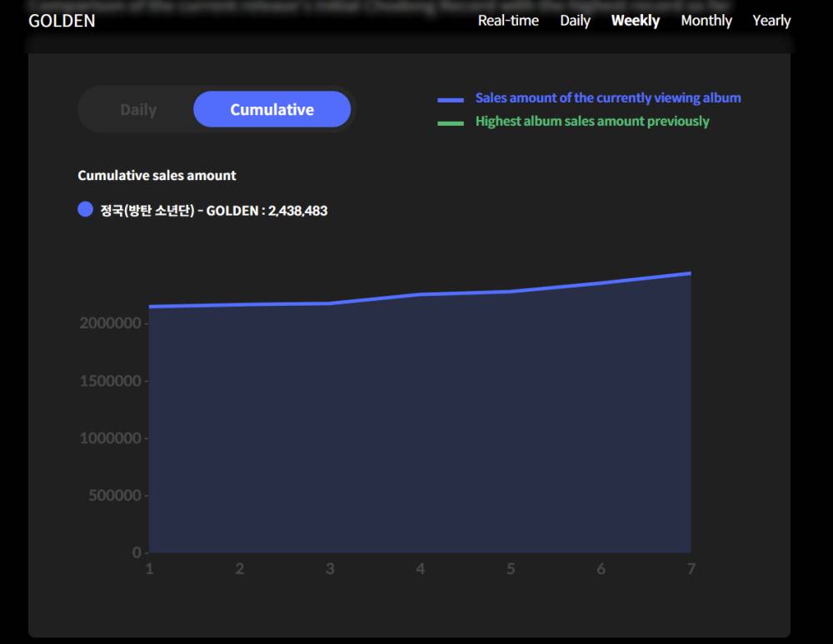Screen dimensions: 833x644
Task: Toggle chart to Daily sales view
Action: 138,109
